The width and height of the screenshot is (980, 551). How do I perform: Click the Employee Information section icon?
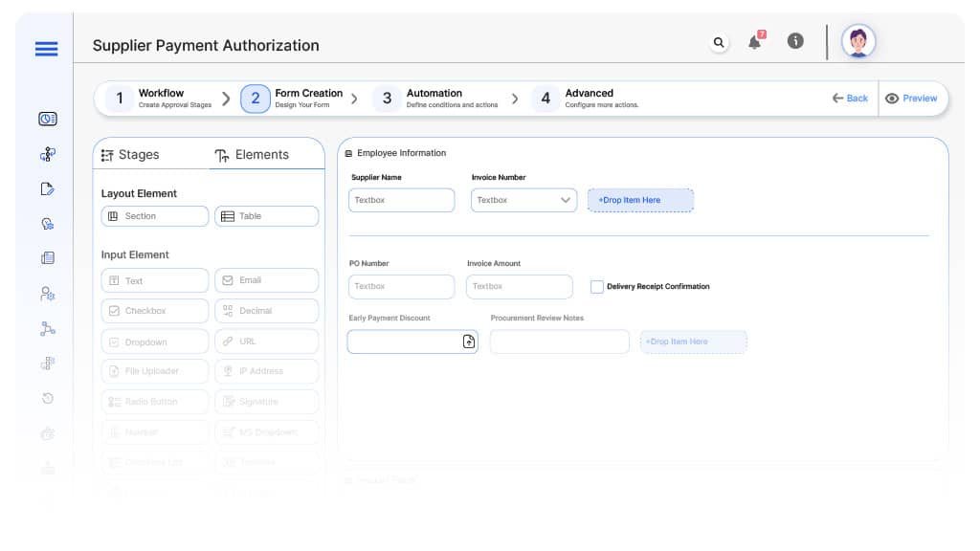(x=348, y=153)
